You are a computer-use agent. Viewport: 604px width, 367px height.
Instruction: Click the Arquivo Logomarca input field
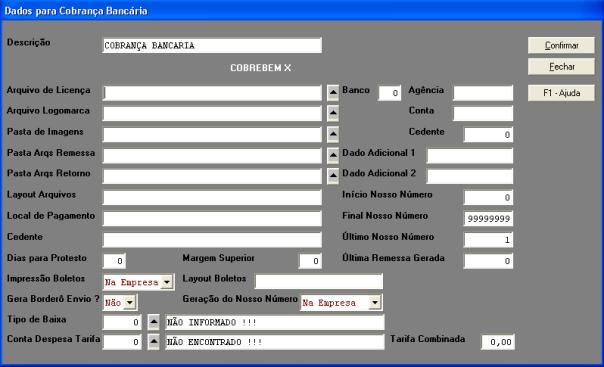(212, 114)
